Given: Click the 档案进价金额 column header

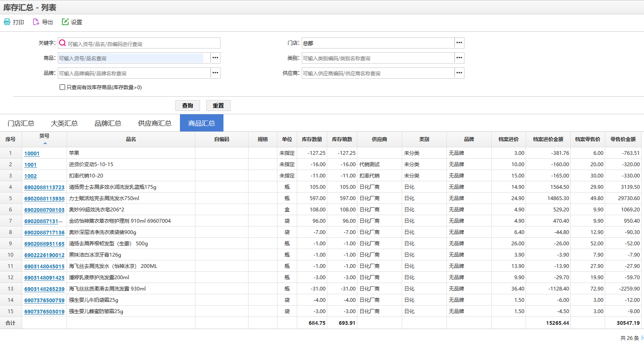Looking at the screenshot, I should (x=548, y=139).
